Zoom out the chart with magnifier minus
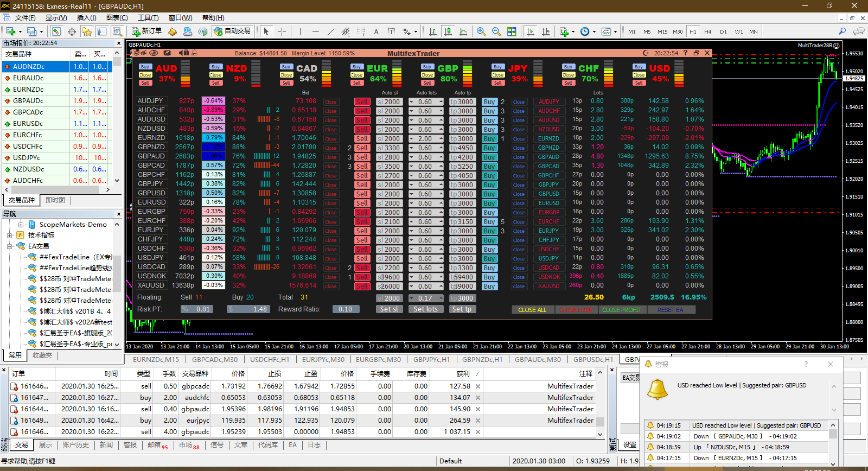Screen dimensions: 868x471 496,31
